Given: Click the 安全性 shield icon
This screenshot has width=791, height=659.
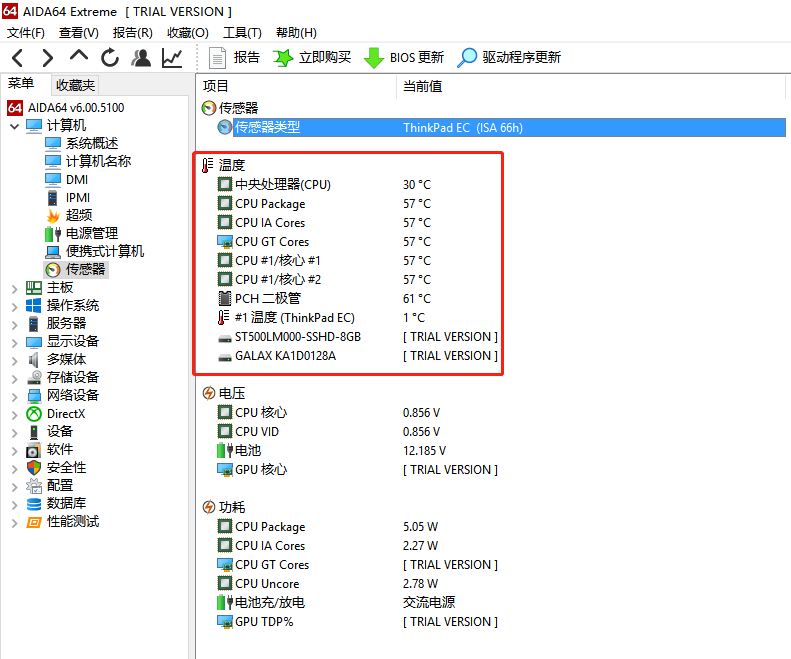Looking at the screenshot, I should [34, 468].
